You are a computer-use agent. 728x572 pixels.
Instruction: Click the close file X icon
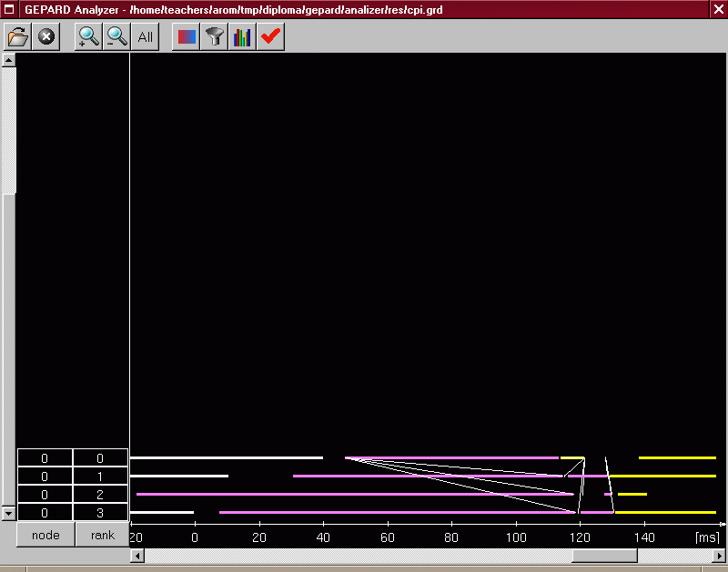point(46,36)
